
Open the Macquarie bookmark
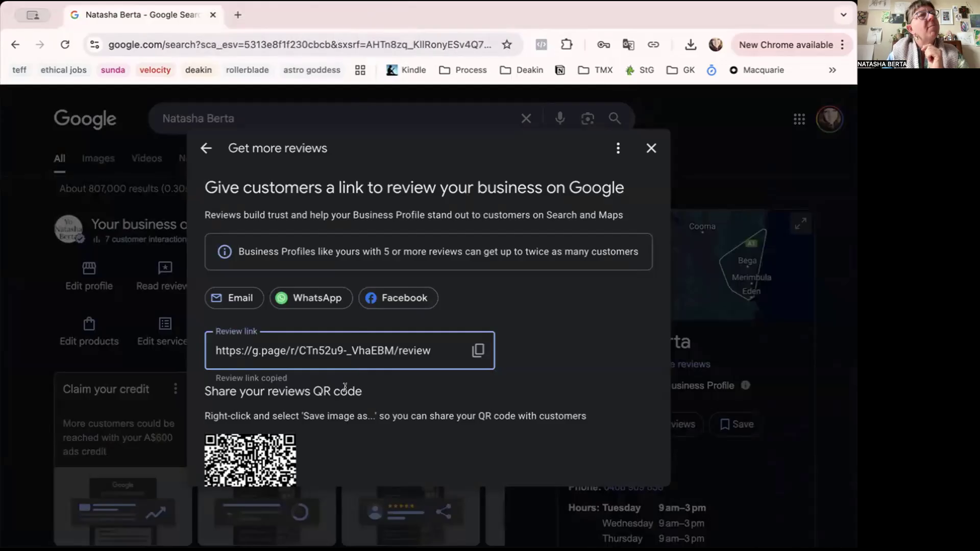(757, 70)
